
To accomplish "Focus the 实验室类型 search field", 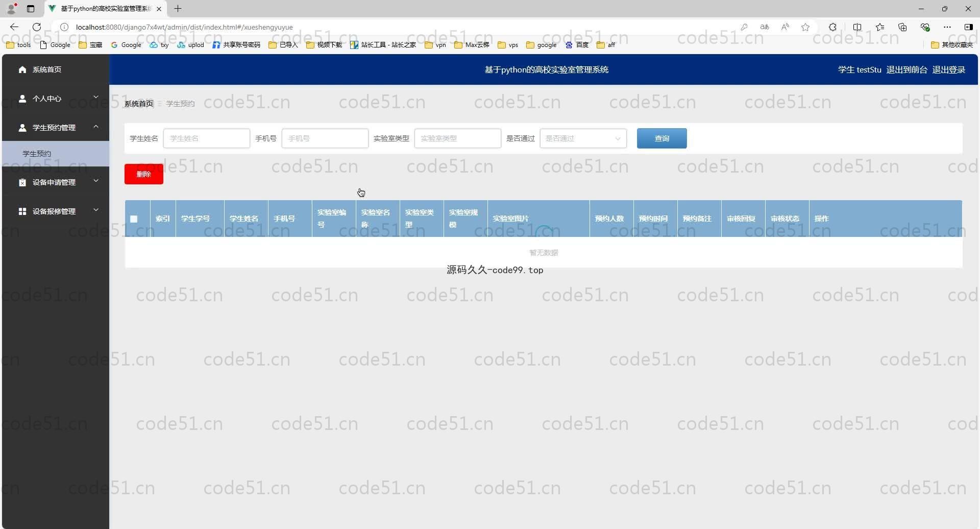I will tap(457, 138).
